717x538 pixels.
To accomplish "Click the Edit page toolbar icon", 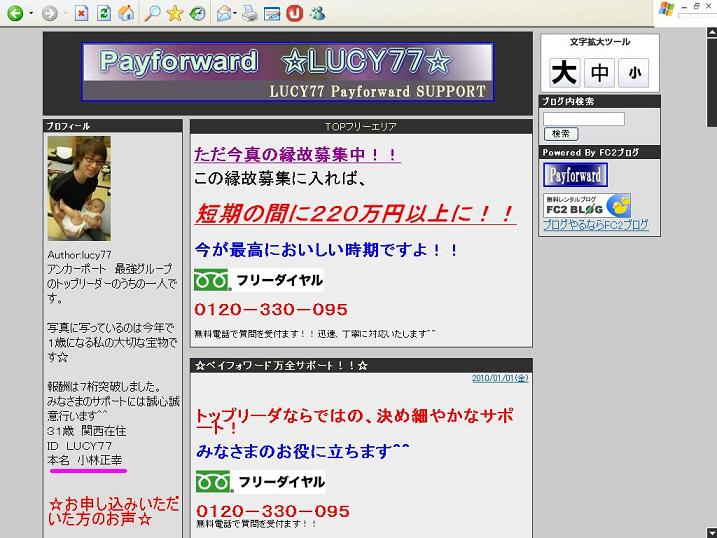I will pyautogui.click(x=272, y=13).
